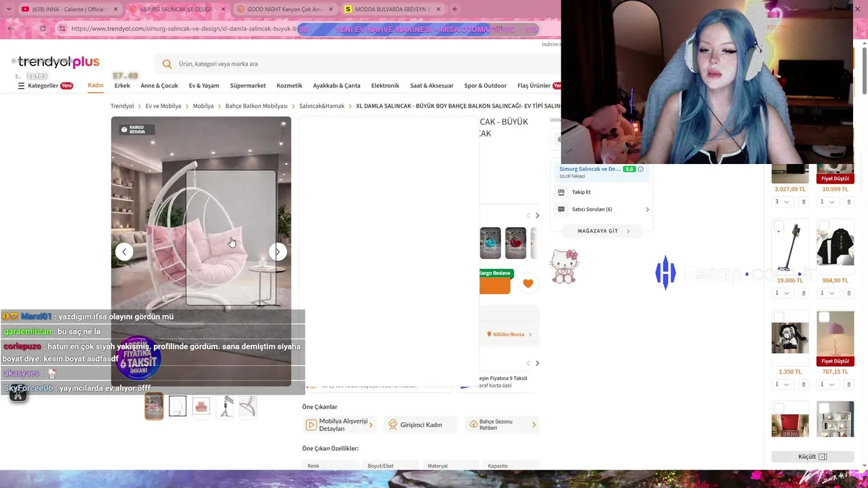868x488 pixels.
Task: Show the previous product image
Action: 124,252
